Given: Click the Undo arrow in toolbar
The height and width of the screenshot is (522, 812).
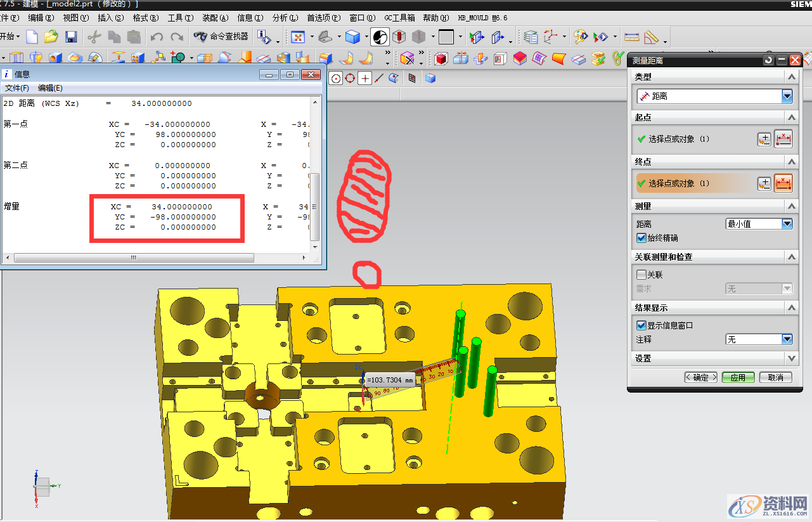Looking at the screenshot, I should pyautogui.click(x=157, y=37).
